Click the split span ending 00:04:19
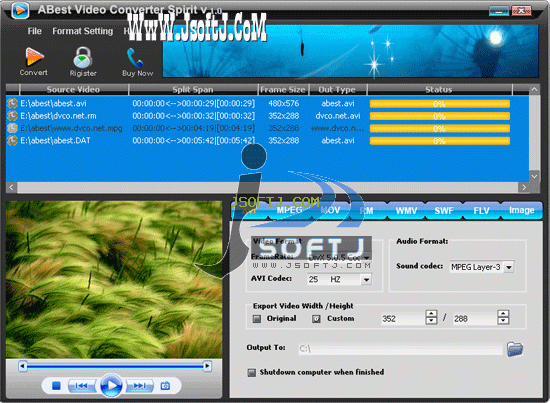This screenshot has height=403, width=550. point(194,128)
